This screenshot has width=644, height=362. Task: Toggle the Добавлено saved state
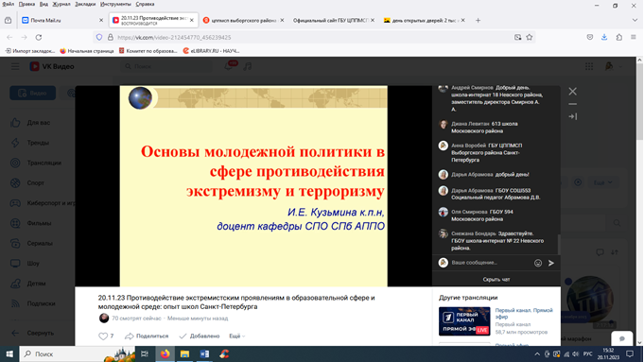(x=200, y=336)
